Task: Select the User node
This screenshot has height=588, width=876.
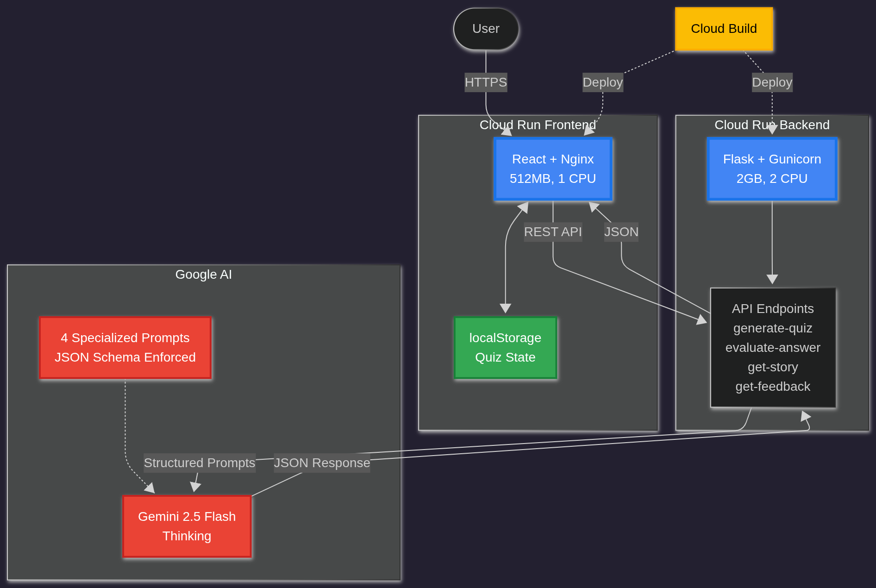Action: coord(486,29)
